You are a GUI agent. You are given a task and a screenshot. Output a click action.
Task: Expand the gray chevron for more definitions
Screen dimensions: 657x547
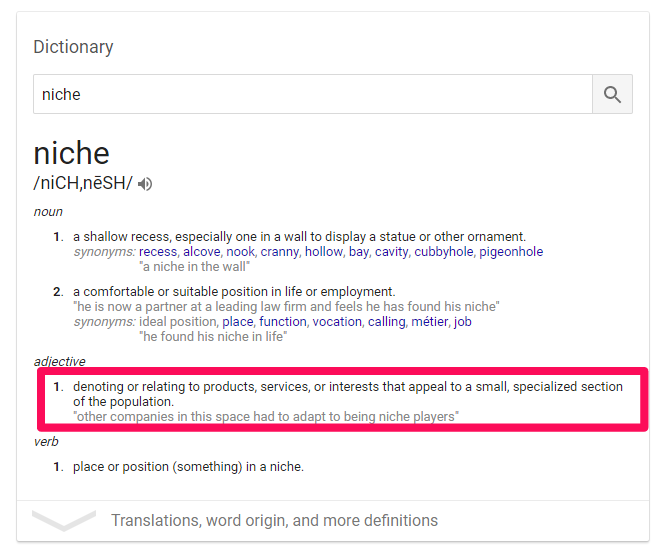[x=64, y=520]
